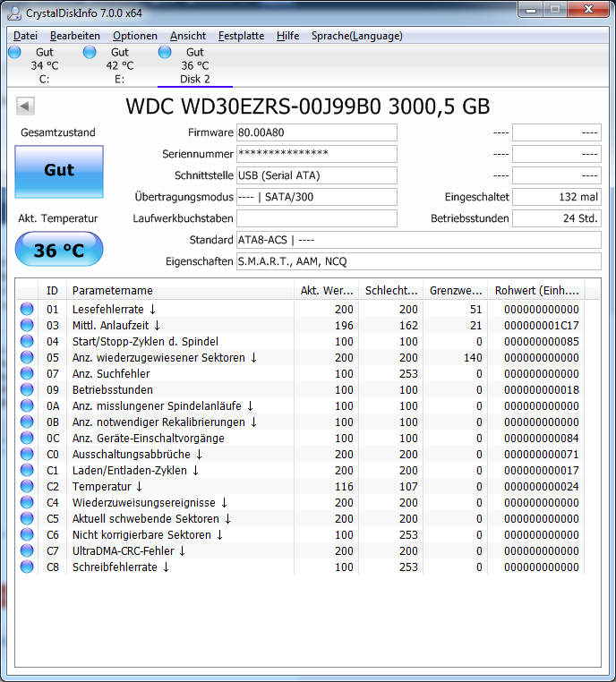Image resolution: width=616 pixels, height=682 pixels.
Task: Click the Eingeschaltet value 132 mal
Action: (557, 197)
